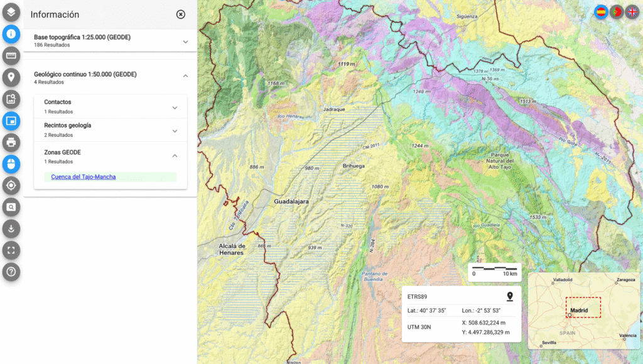Switch interface language to Portuguese
Screen dimensions: 643x364
coord(617,11)
